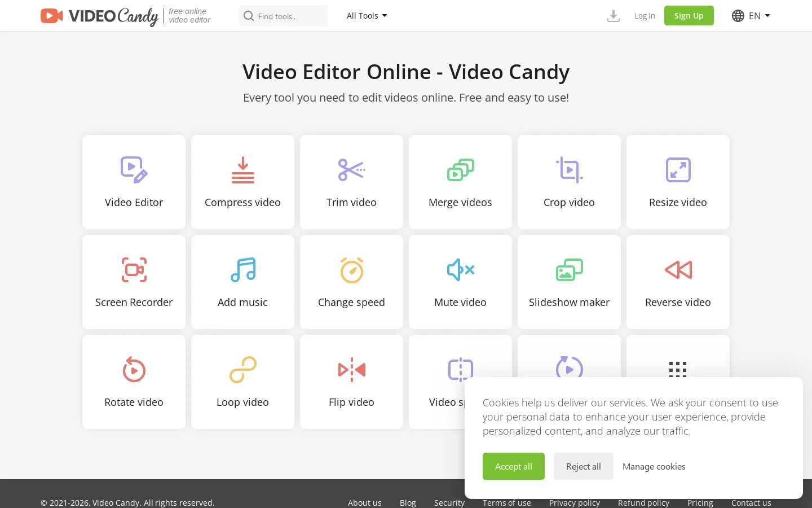
Task: Click the Reverse video label
Action: click(x=678, y=302)
